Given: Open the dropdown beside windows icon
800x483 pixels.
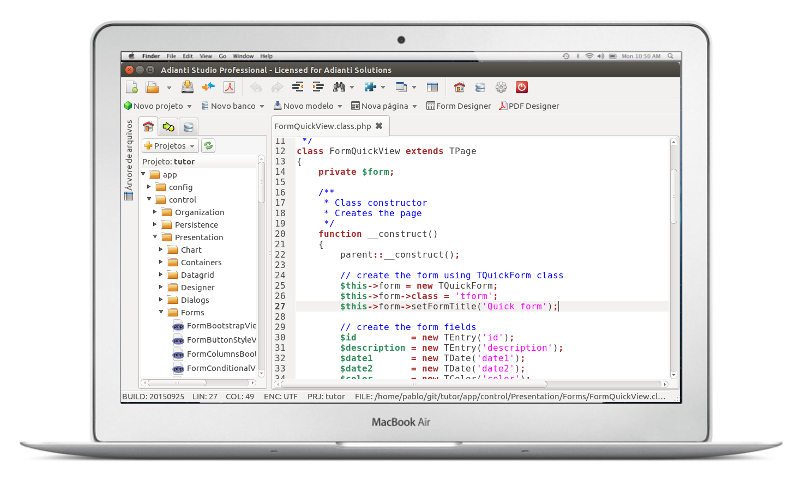Looking at the screenshot, I should 414,88.
